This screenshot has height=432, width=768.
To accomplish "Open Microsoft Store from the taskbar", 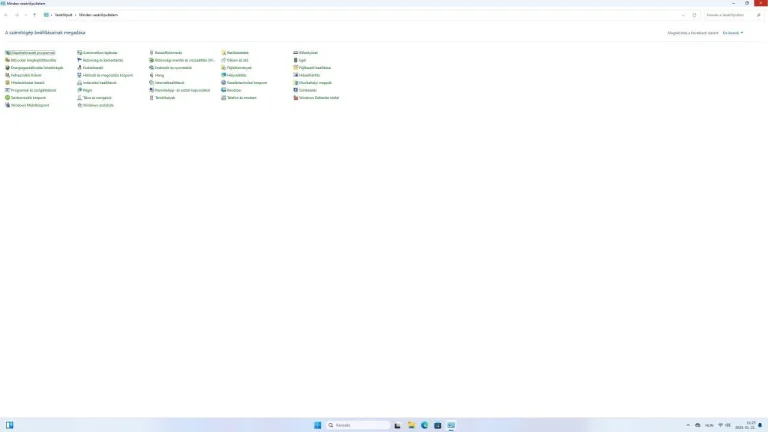I will [x=437, y=425].
